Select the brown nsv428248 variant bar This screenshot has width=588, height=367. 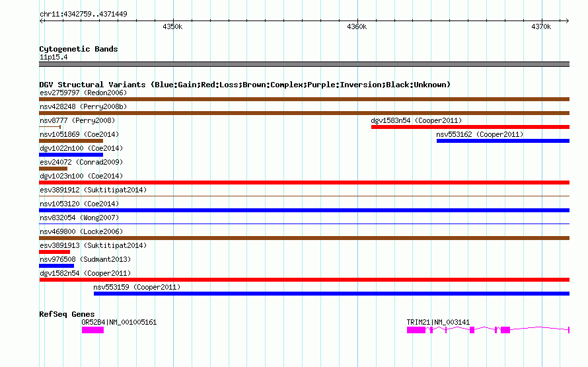[x=304, y=113]
